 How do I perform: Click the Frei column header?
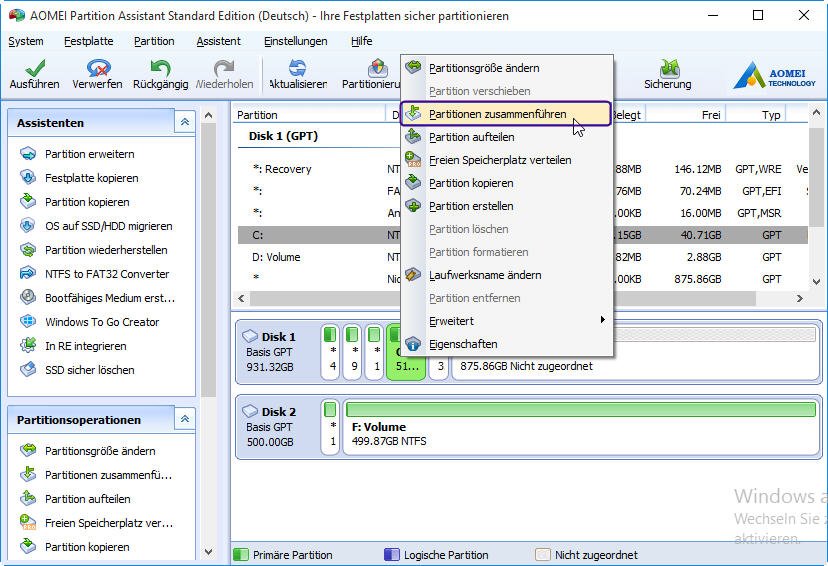pos(685,115)
